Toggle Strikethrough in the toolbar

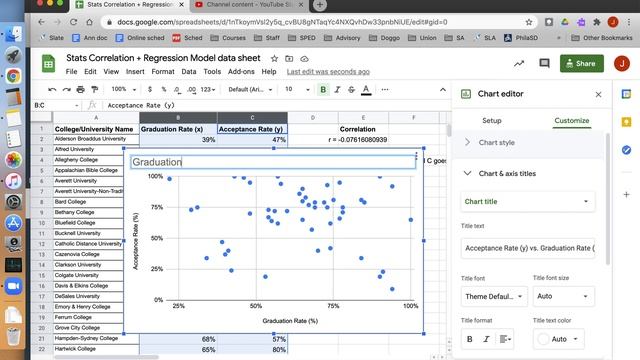point(351,89)
